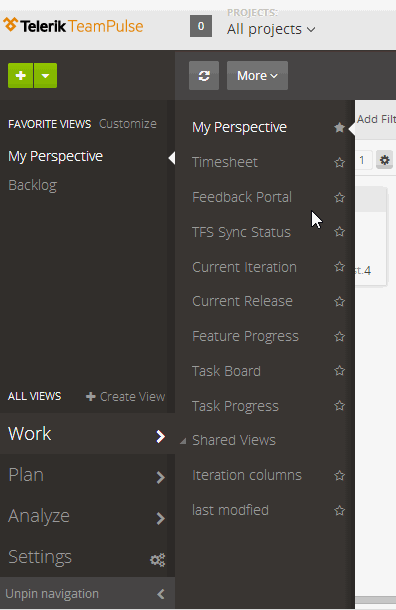Click the refresh icon button
This screenshot has height=610, width=396.
click(x=204, y=75)
